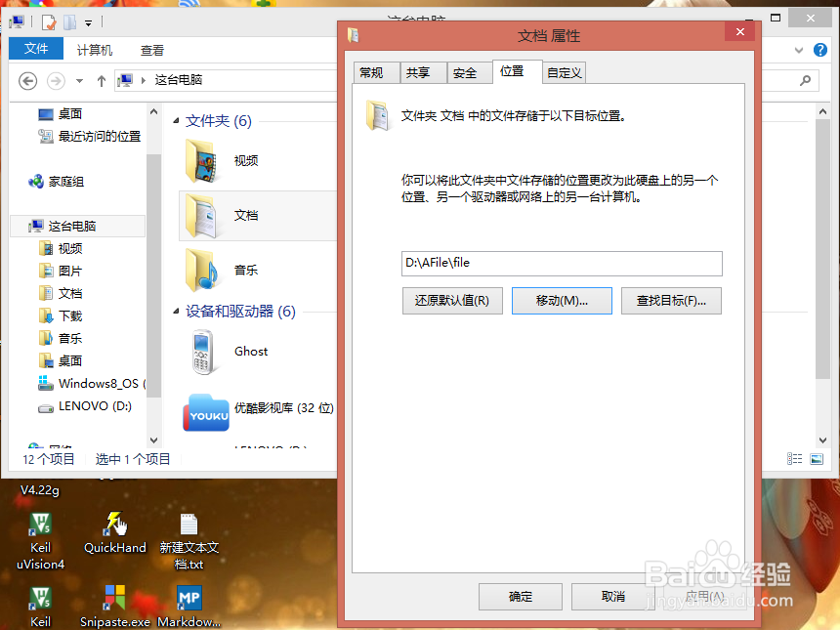Viewport: 840px width, 630px height.
Task: Click Snipaste.exe desktop shortcut
Action: (114, 606)
